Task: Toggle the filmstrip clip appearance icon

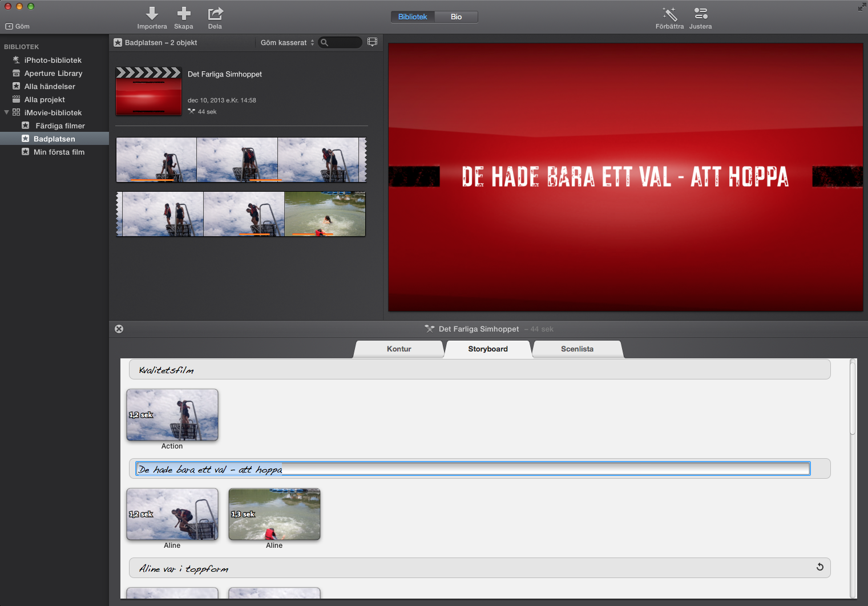Action: tap(372, 42)
